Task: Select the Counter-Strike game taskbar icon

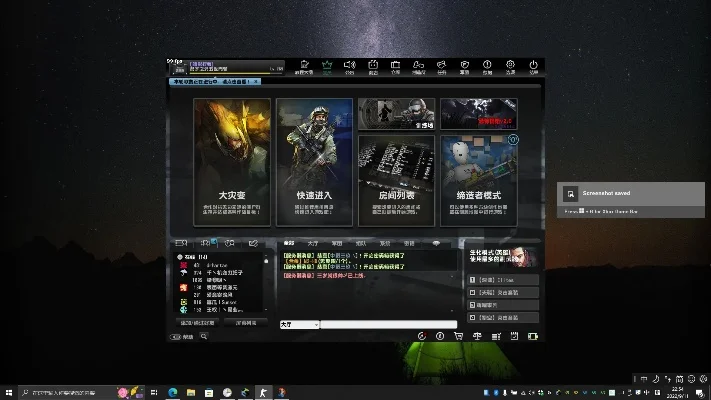Action: [x=263, y=392]
